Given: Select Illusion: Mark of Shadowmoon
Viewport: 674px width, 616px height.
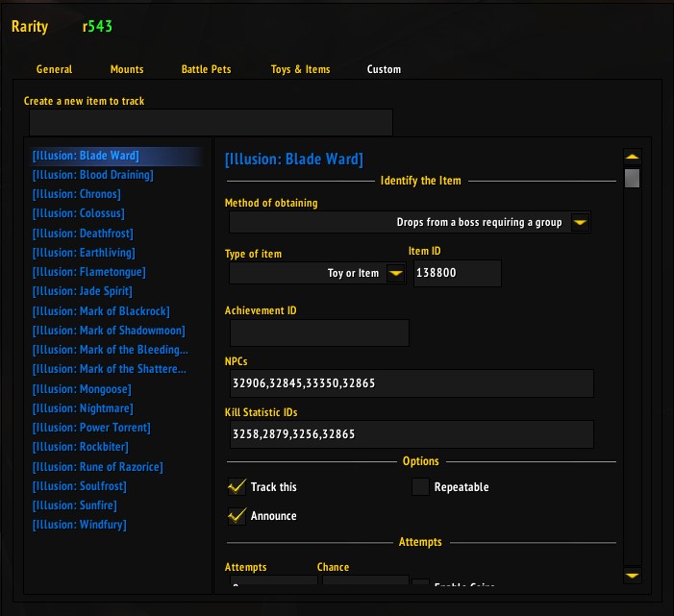Looking at the screenshot, I should 109,331.
